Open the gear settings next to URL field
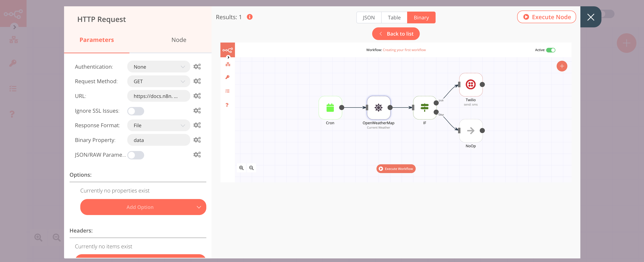Image resolution: width=644 pixels, height=262 pixels. pos(197,96)
